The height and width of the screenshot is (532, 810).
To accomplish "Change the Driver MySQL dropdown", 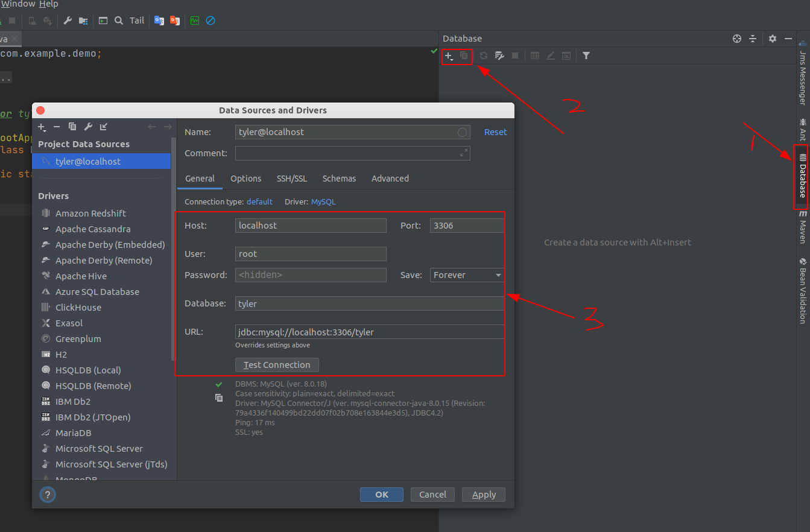I will (x=323, y=201).
